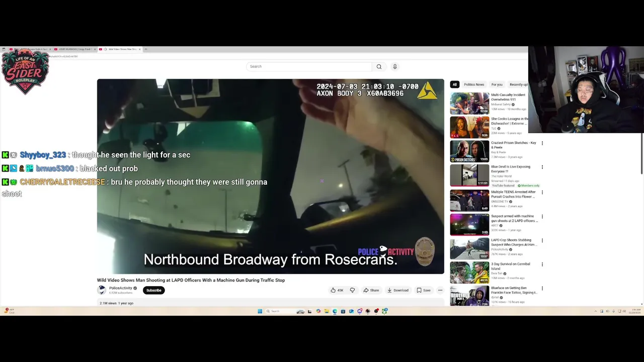
Task: Open She Cooks Lasagna video thumbnail
Action: pyautogui.click(x=469, y=127)
